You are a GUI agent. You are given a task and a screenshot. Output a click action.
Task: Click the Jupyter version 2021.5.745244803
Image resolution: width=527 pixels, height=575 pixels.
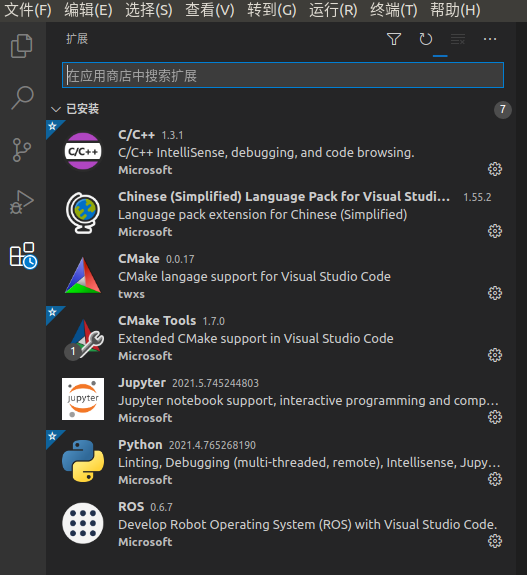point(215,384)
